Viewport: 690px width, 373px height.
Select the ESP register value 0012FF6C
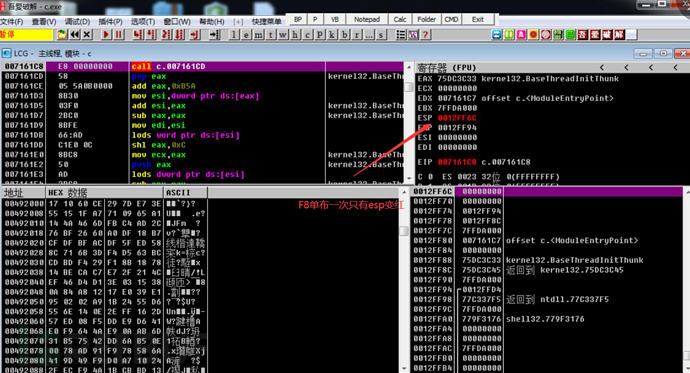(x=457, y=118)
